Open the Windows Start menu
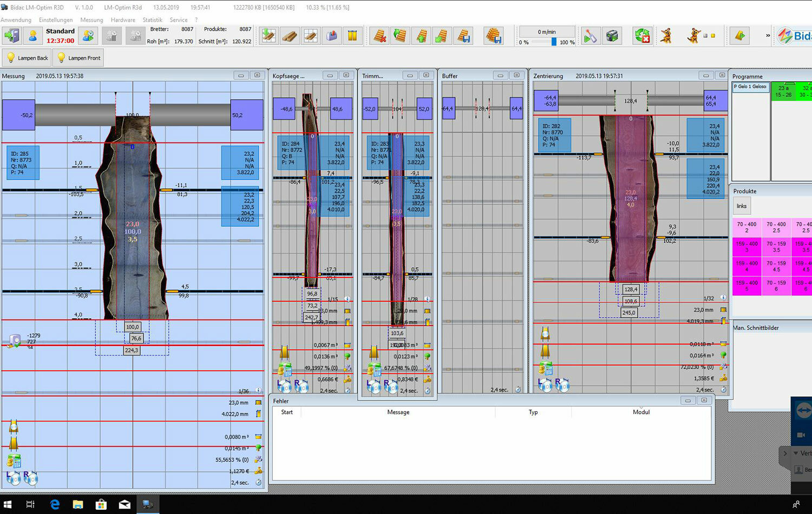This screenshot has width=812, height=514. (8, 504)
